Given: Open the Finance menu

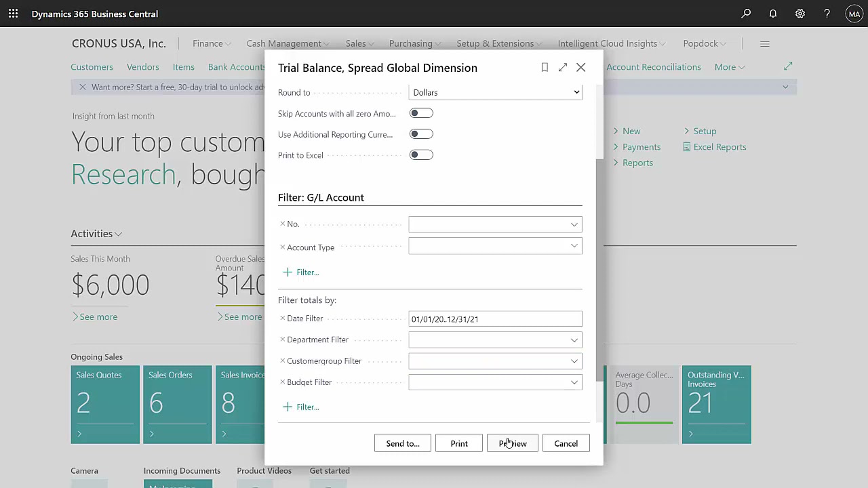Looking at the screenshot, I should pos(212,43).
